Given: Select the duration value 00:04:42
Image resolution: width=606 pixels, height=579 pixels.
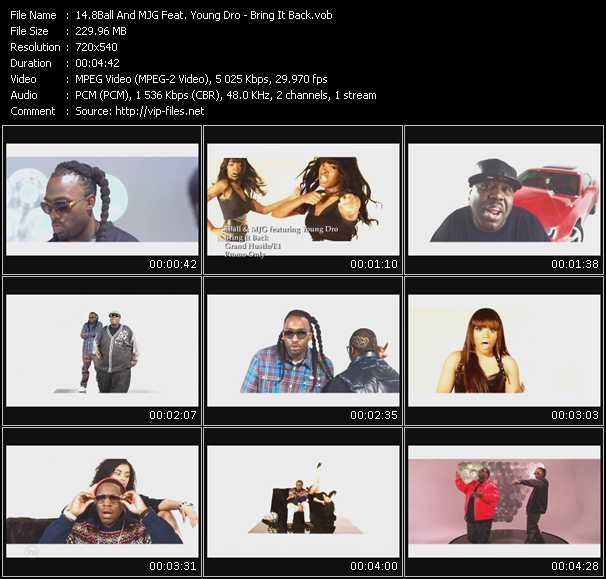Looking at the screenshot, I should pos(97,63).
